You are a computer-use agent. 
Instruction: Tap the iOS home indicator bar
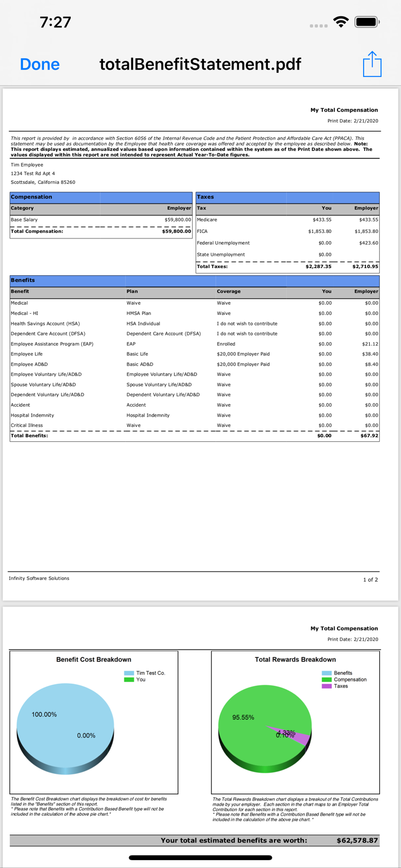pyautogui.click(x=200, y=858)
